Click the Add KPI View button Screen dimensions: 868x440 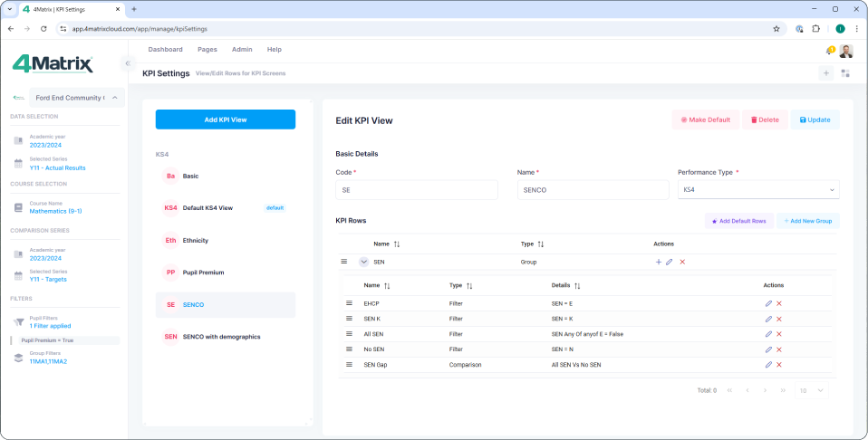(225, 120)
